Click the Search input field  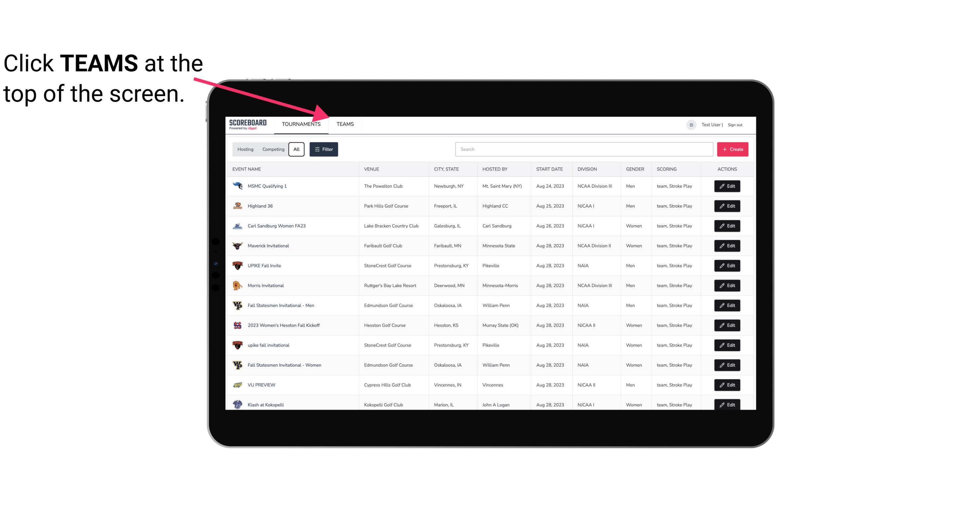click(583, 149)
